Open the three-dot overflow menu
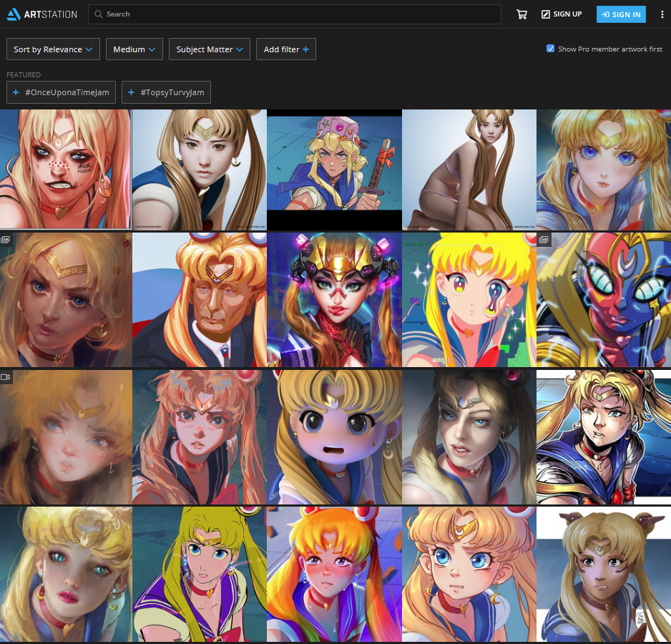Screen dimensions: 671x644 pyautogui.click(x=661, y=14)
